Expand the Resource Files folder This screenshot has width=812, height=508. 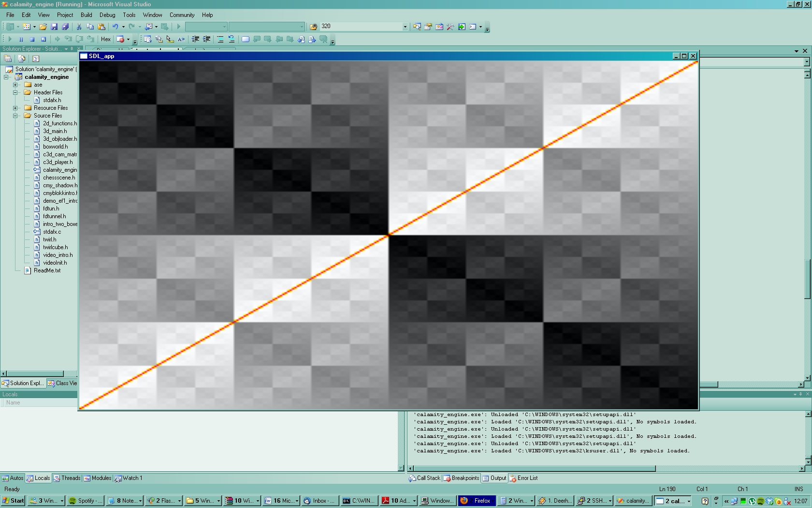pos(15,108)
